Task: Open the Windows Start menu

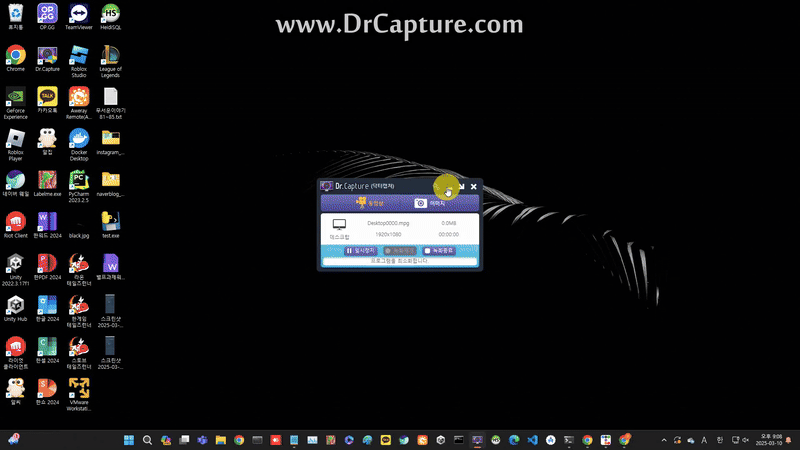Action: pyautogui.click(x=129, y=440)
